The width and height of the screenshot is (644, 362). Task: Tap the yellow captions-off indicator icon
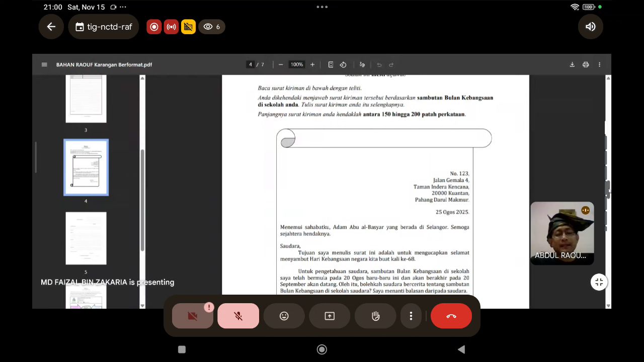188,27
